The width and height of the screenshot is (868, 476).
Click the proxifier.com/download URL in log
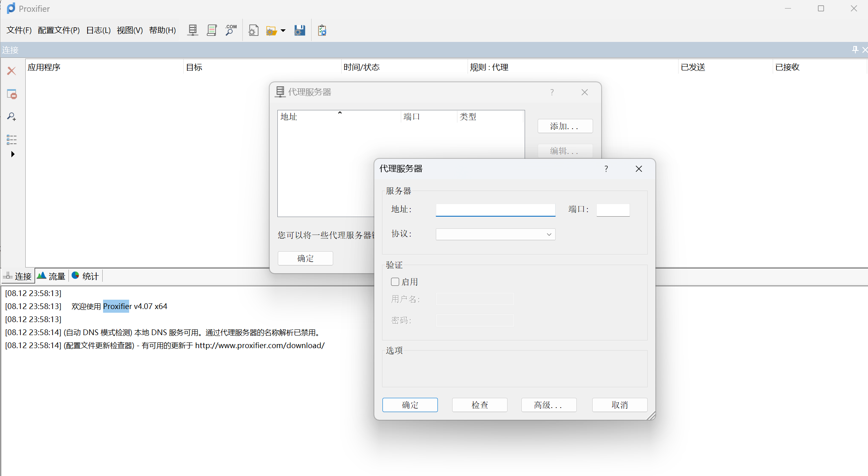pyautogui.click(x=260, y=345)
